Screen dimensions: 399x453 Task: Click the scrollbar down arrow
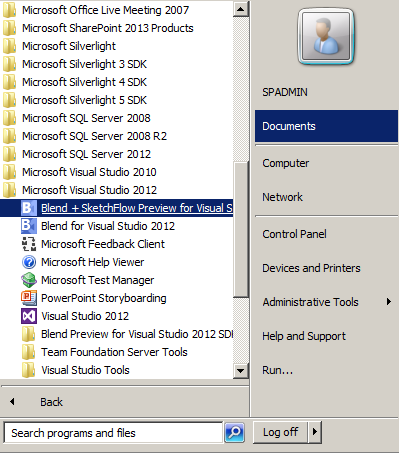[241, 370]
